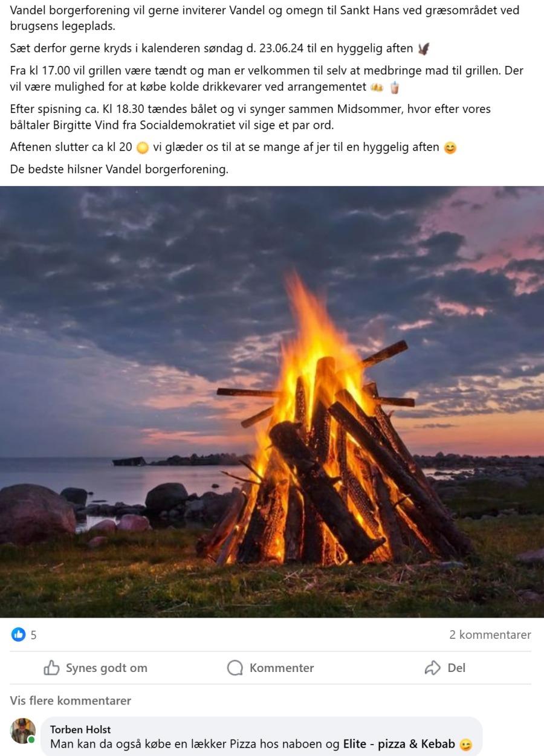Click the bird emoji after hyggelig aften
This screenshot has height=756, width=544.
point(424,49)
